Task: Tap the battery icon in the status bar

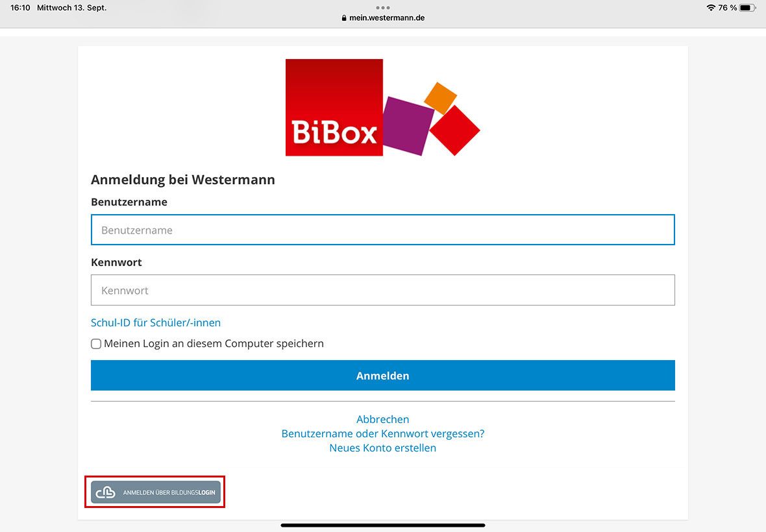Action: [x=747, y=8]
